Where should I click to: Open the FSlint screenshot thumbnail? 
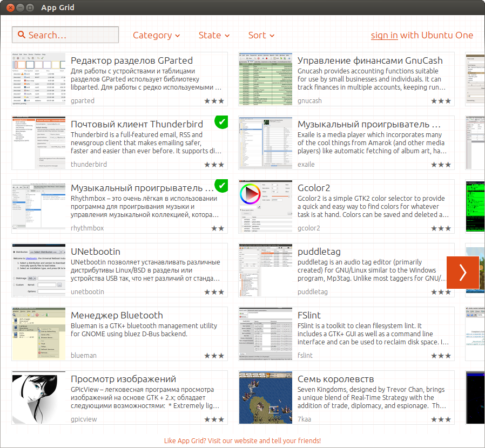[x=266, y=334]
